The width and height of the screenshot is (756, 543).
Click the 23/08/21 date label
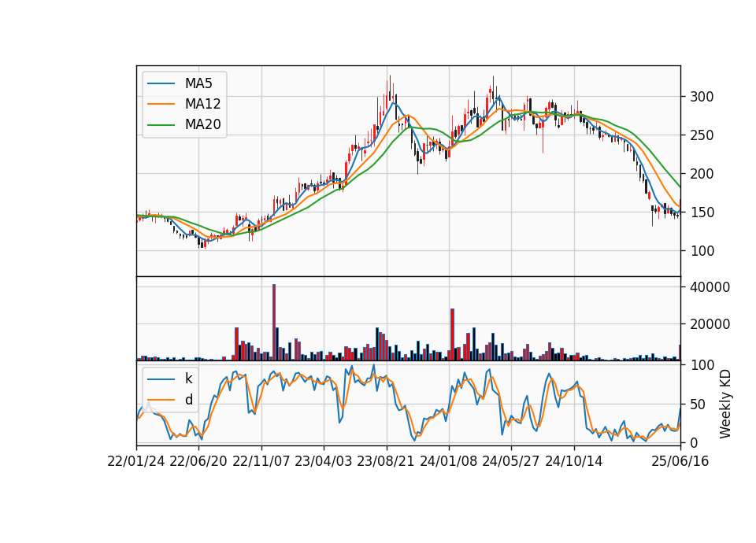coord(386,461)
